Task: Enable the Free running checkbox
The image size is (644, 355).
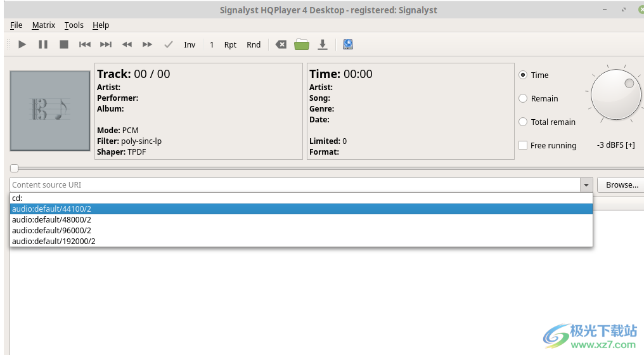Action: [523, 145]
